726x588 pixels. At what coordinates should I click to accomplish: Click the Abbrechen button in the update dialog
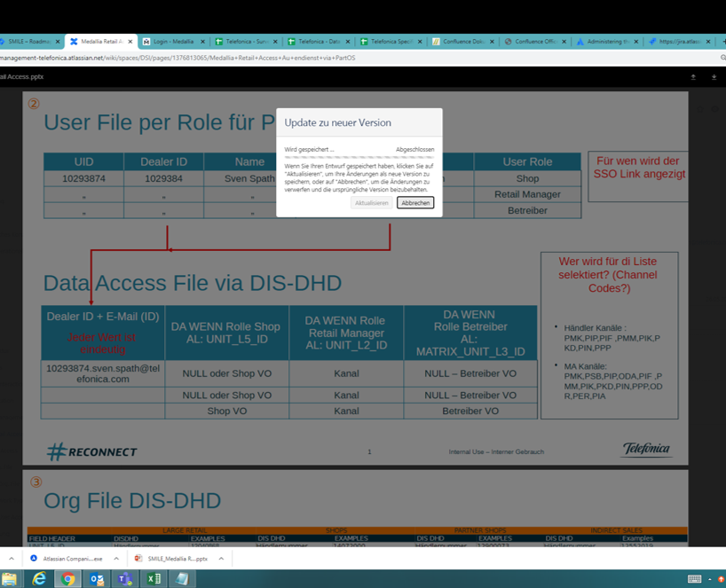415,202
